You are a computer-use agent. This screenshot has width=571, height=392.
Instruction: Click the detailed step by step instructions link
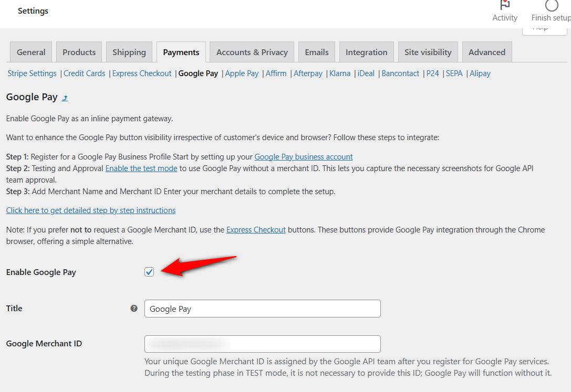tap(90, 210)
